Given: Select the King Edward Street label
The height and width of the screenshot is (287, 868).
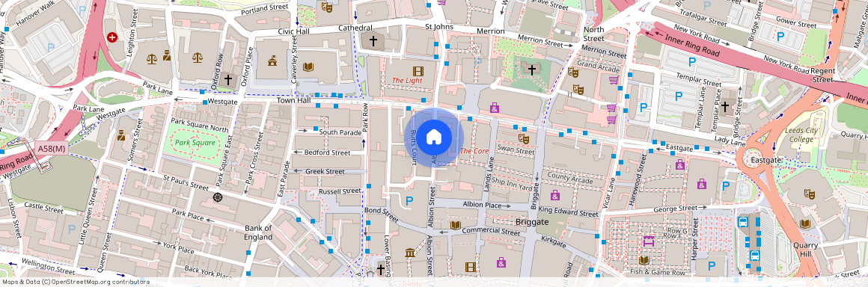Looking at the screenshot, I should pyautogui.click(x=569, y=212).
